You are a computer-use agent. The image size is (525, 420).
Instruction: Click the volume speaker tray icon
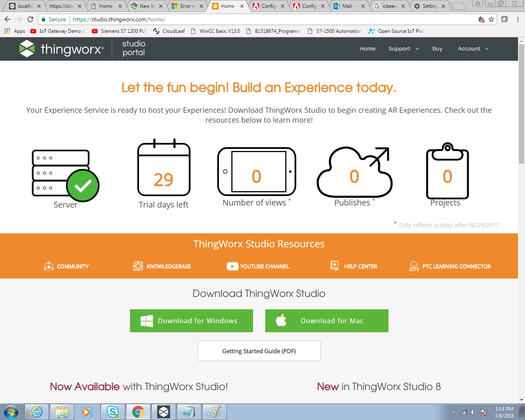(x=474, y=412)
